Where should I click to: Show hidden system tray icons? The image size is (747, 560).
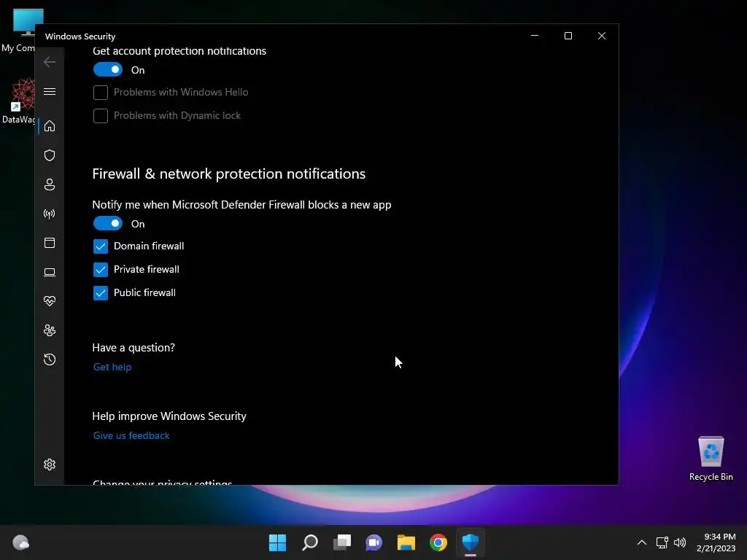click(642, 542)
